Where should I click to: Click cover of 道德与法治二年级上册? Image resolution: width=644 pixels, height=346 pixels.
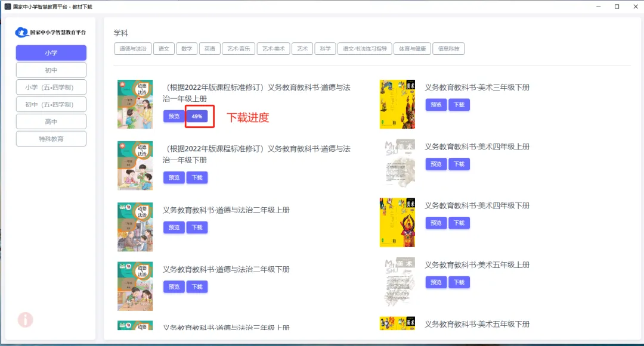(135, 227)
